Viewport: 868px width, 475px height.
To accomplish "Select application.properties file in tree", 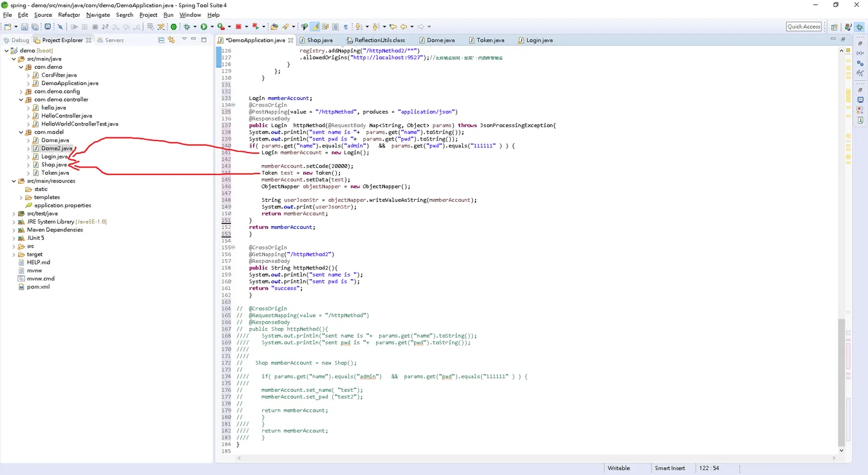I will click(x=63, y=205).
